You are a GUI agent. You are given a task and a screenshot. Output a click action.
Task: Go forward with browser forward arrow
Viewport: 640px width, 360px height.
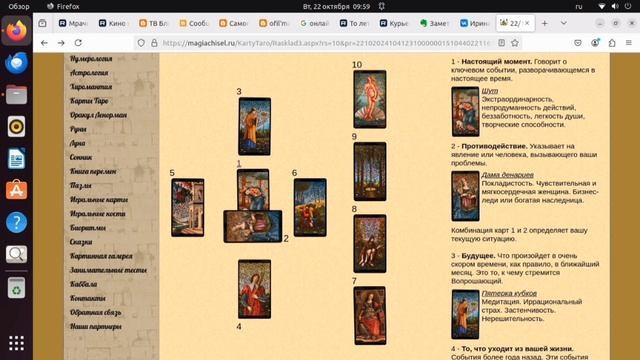61,43
